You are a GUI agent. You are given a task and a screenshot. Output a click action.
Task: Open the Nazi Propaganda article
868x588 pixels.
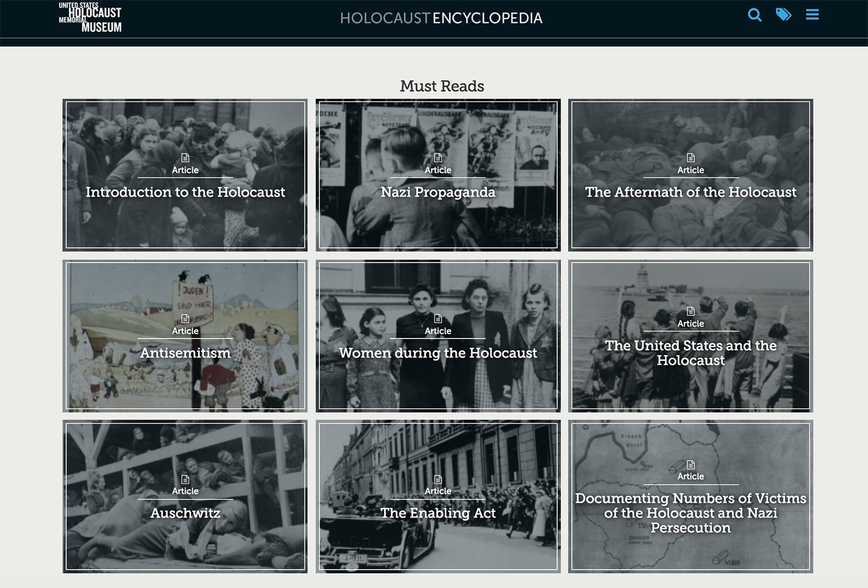pos(438,191)
